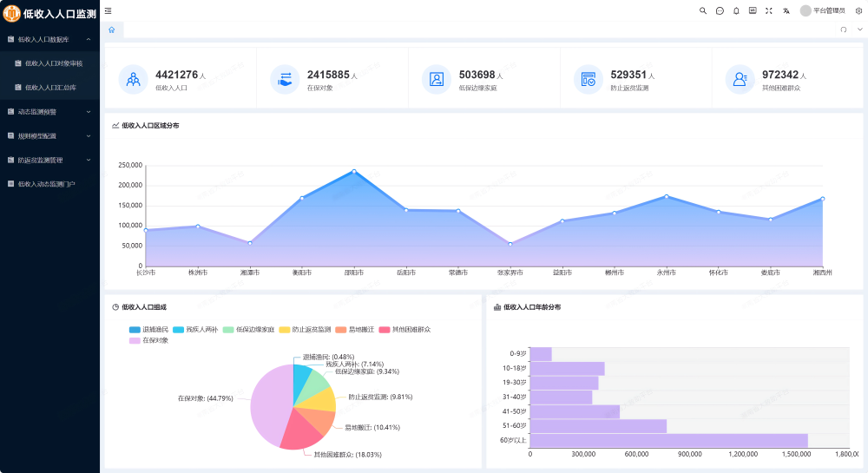
Task: Click the orange 易地搬迁 pie slice
Action: [x=319, y=420]
